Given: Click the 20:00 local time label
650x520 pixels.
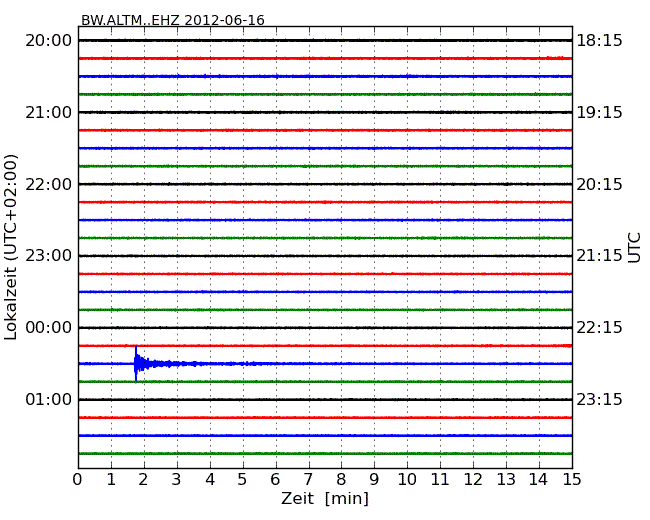Looking at the screenshot, I should click(49, 41).
